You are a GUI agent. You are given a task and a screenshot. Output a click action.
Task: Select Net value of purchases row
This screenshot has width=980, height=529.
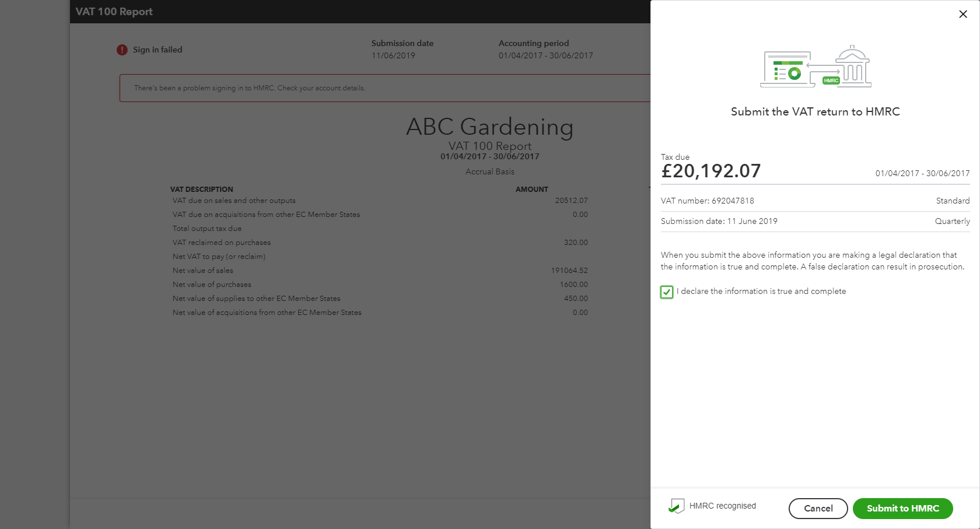click(x=380, y=285)
